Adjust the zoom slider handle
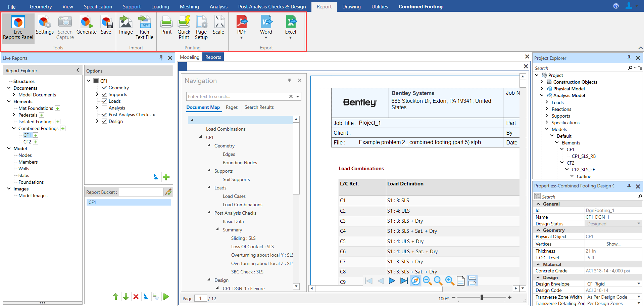644x306 pixels. point(482,297)
